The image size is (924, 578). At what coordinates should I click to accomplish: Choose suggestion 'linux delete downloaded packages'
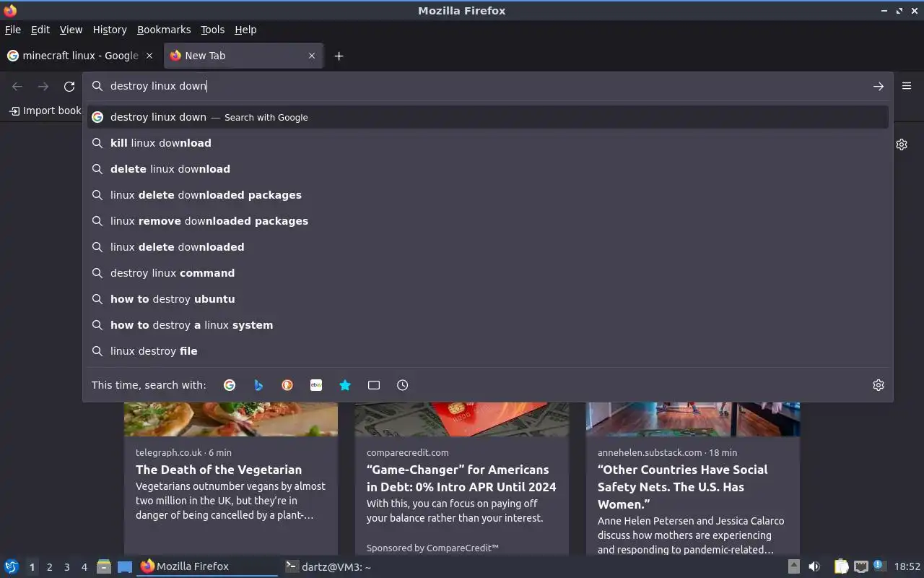(487, 195)
